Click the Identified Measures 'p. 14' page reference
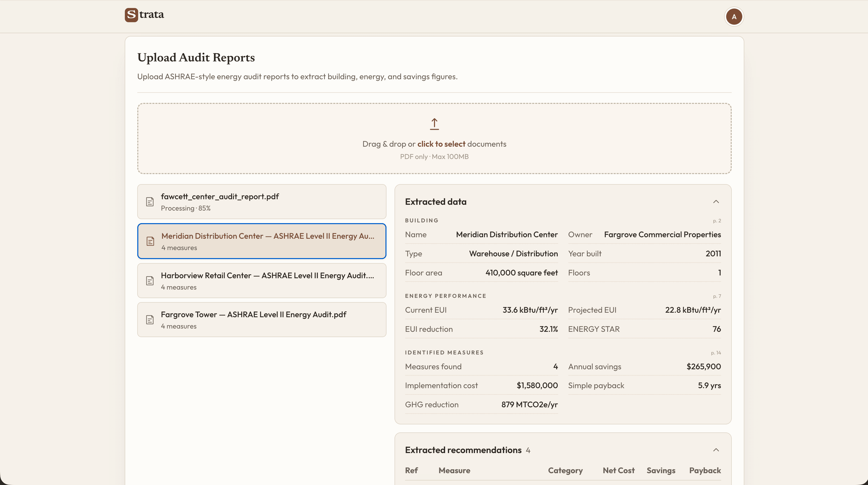This screenshot has width=868, height=485. coord(716,353)
